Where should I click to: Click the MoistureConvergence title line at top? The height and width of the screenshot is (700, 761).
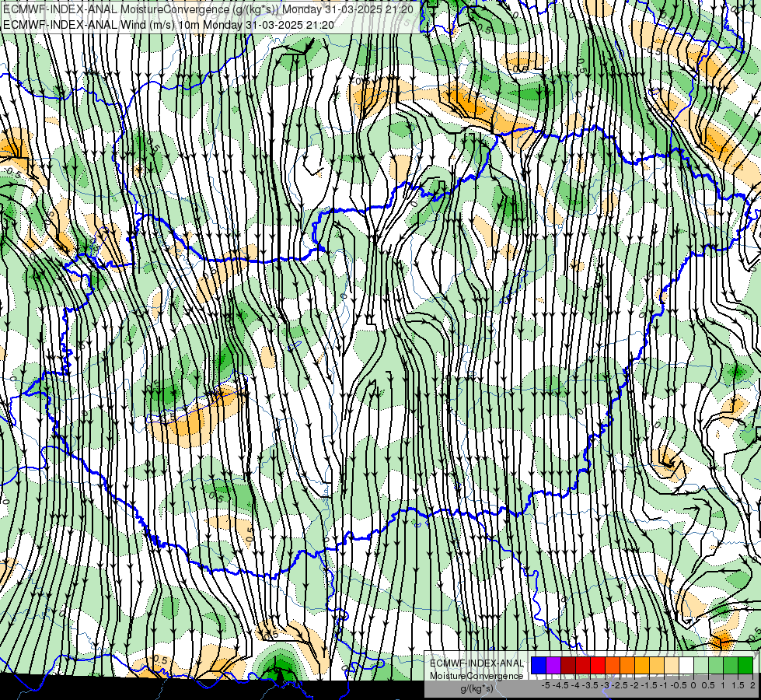coord(208,9)
